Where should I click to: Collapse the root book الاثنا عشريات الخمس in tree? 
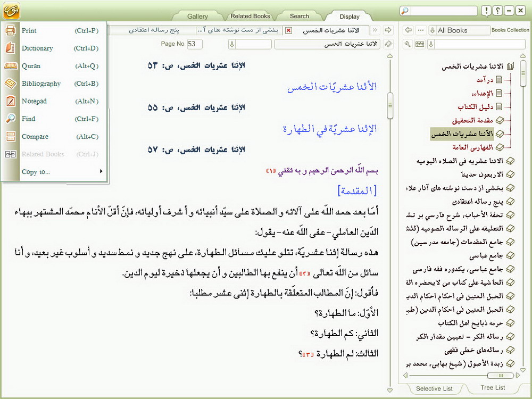pos(510,66)
